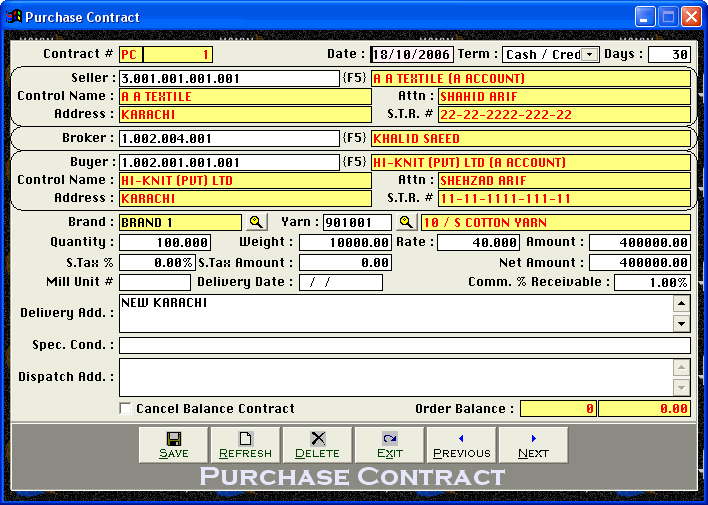Open Brand lookup magnifier icon

tap(256, 222)
